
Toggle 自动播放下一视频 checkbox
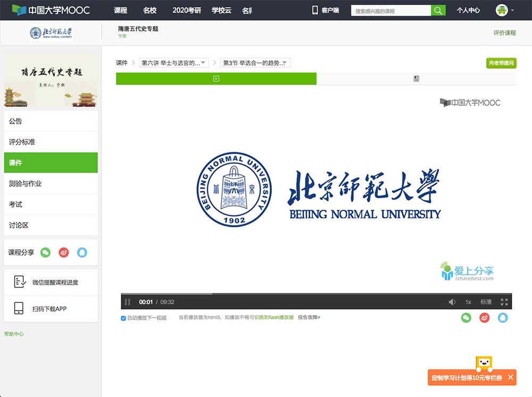tap(123, 318)
